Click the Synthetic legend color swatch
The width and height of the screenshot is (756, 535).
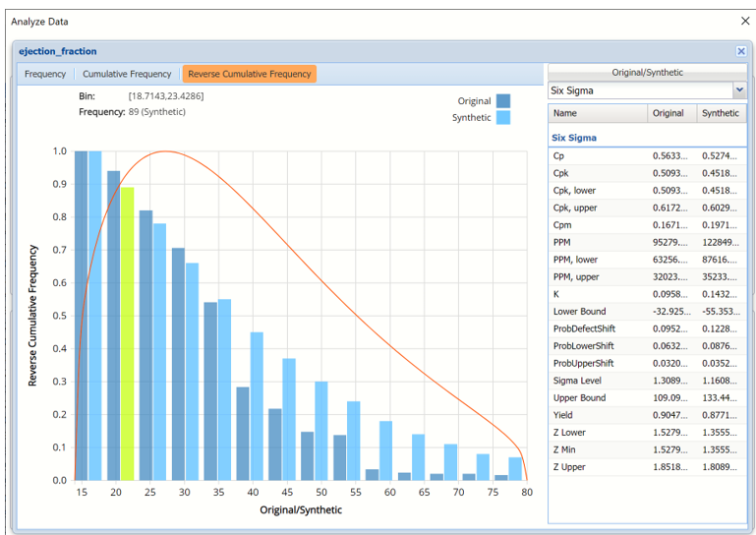pyautogui.click(x=503, y=118)
